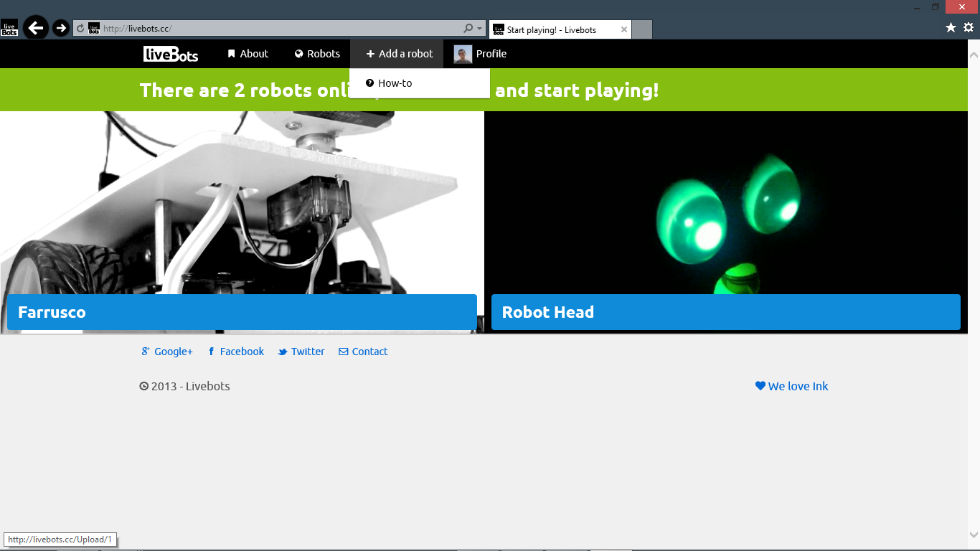The height and width of the screenshot is (551, 980).
Task: Open the Google+ link
Action: 172,351
